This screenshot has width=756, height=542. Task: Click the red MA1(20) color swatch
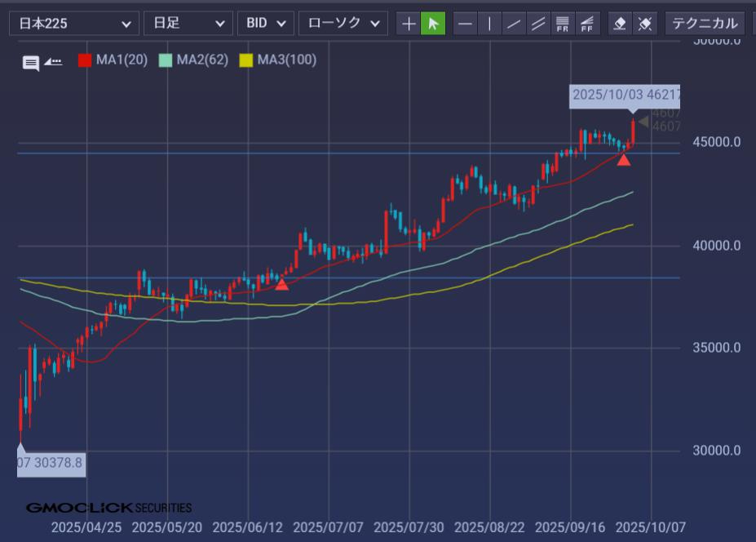(x=84, y=60)
